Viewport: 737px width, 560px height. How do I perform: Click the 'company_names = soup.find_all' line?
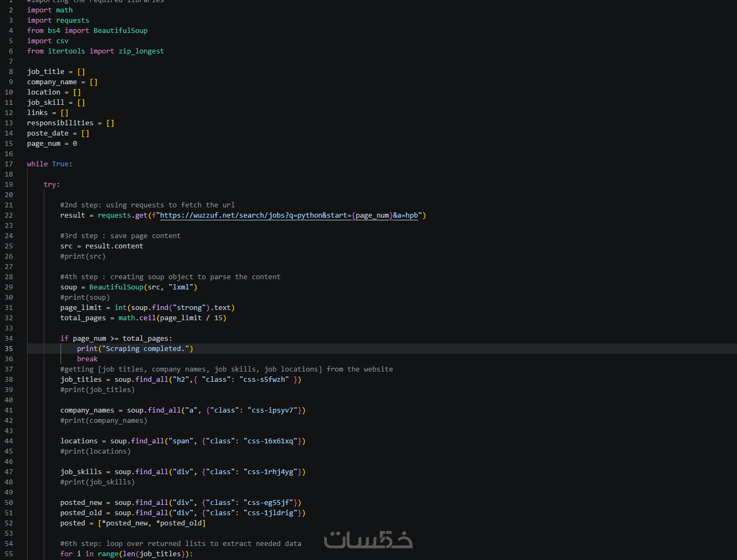tap(183, 410)
